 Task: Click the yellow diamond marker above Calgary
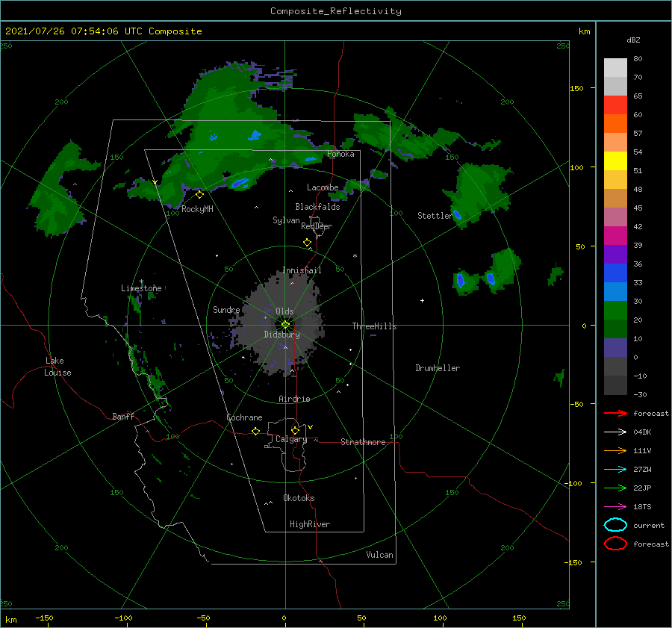(295, 430)
